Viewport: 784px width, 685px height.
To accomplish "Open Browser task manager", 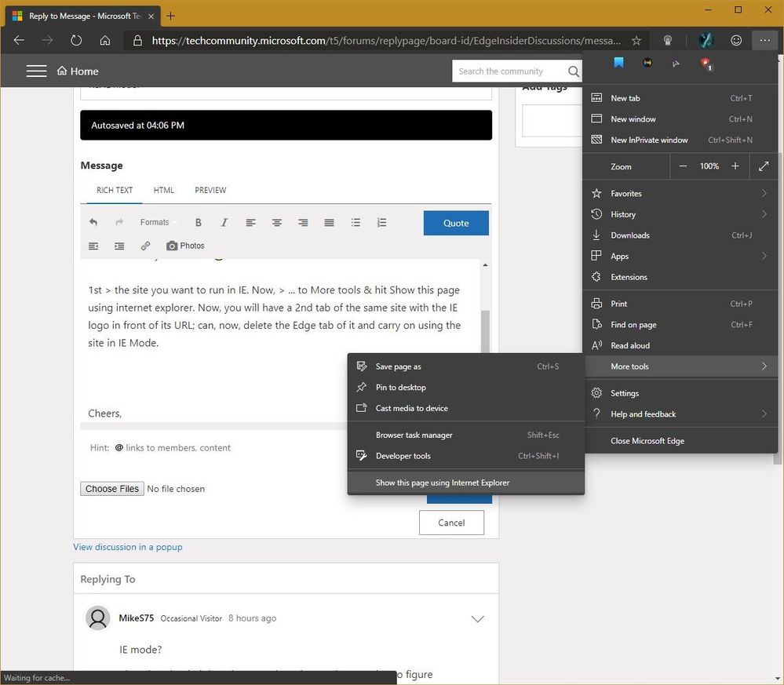I will pos(466,435).
